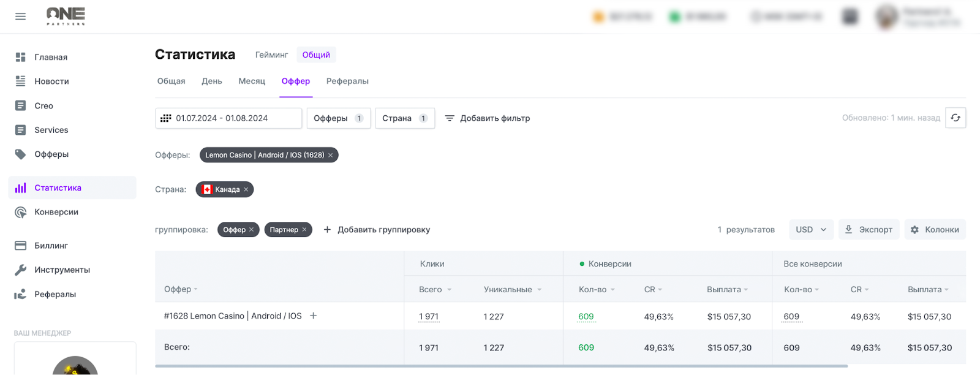Screen dimensions: 980x375
Task: Open Офферы tag icon in sidebar
Action: click(x=20, y=154)
